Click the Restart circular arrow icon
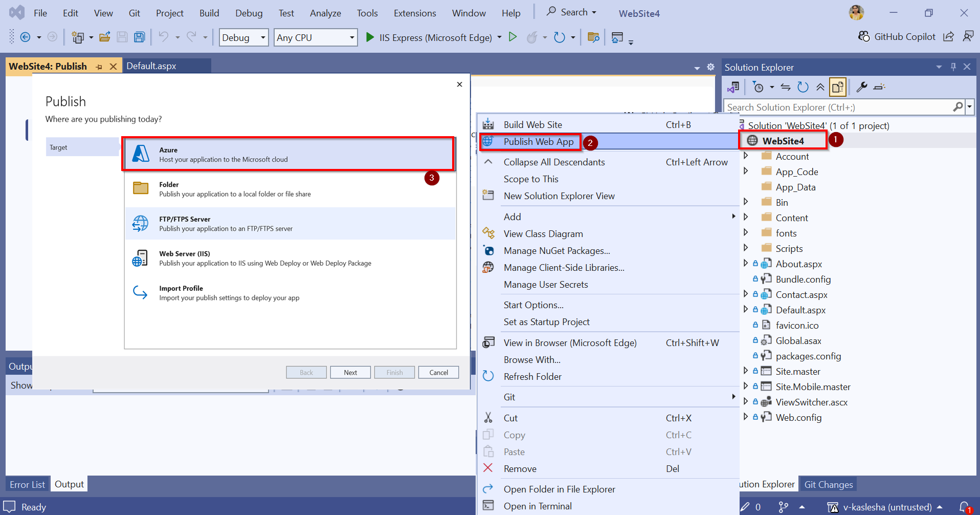The height and width of the screenshot is (515, 980). 560,37
